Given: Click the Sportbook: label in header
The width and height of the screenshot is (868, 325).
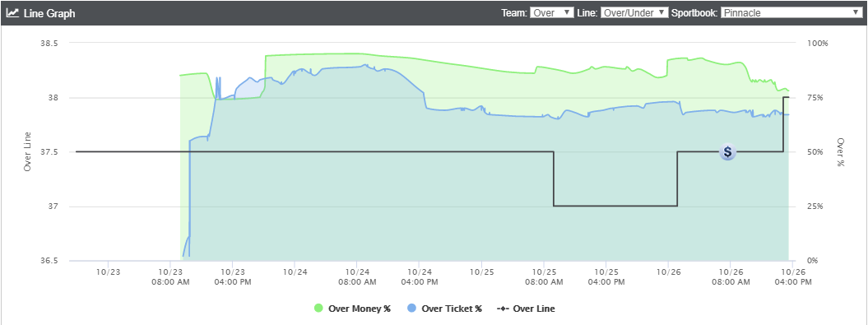Looking at the screenshot, I should point(694,12).
